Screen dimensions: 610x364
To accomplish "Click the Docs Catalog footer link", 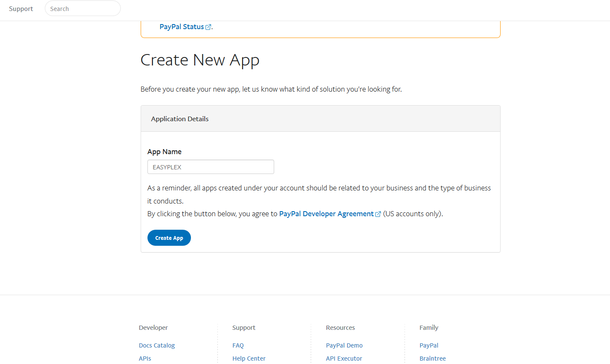I will (157, 345).
